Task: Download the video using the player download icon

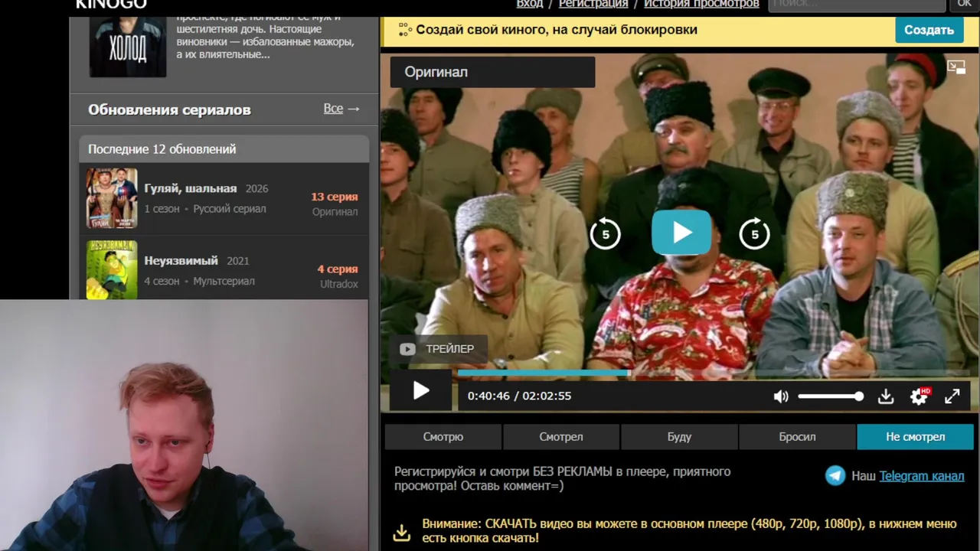Action: (886, 396)
